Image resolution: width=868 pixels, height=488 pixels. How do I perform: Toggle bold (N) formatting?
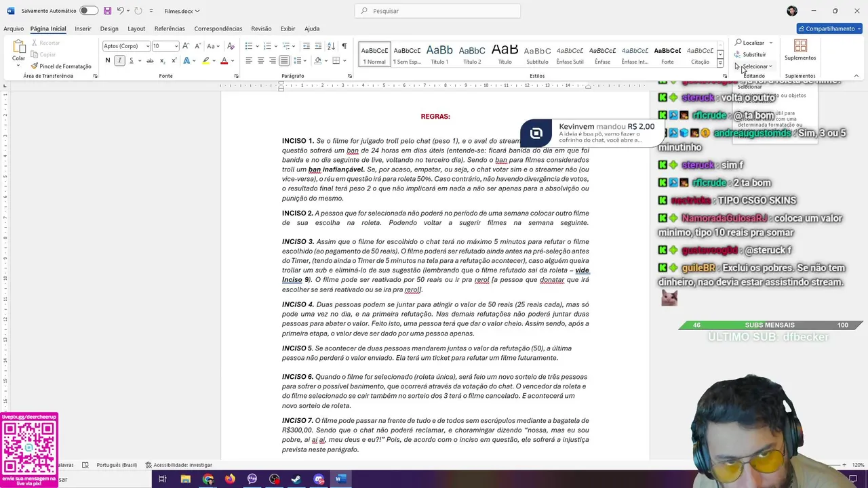tap(107, 61)
